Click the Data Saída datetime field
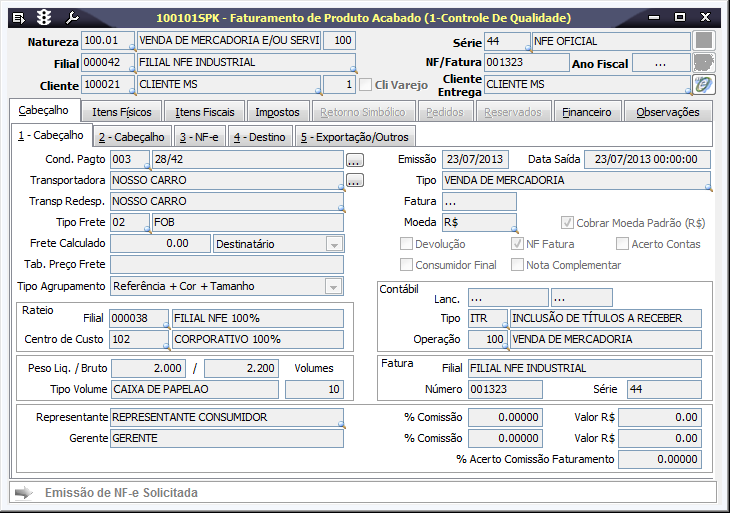730x513 pixels. (x=647, y=159)
